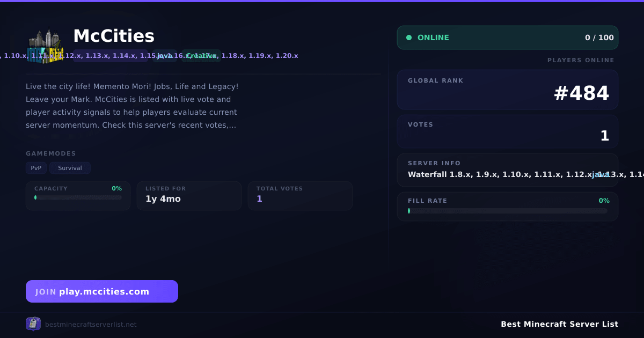644x338 pixels.
Task: Click the Global Rank #484 card
Action: [x=508, y=90]
